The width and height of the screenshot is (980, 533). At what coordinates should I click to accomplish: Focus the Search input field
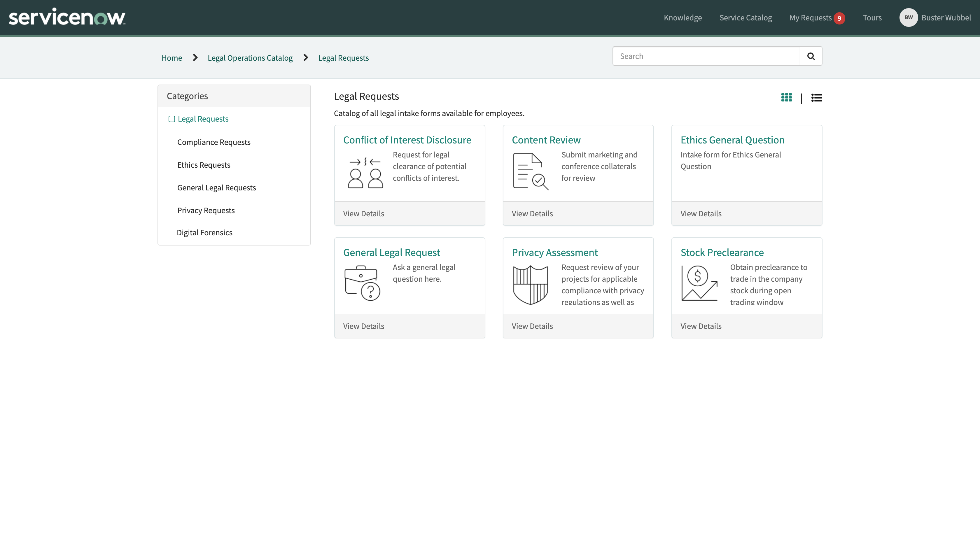pos(706,56)
